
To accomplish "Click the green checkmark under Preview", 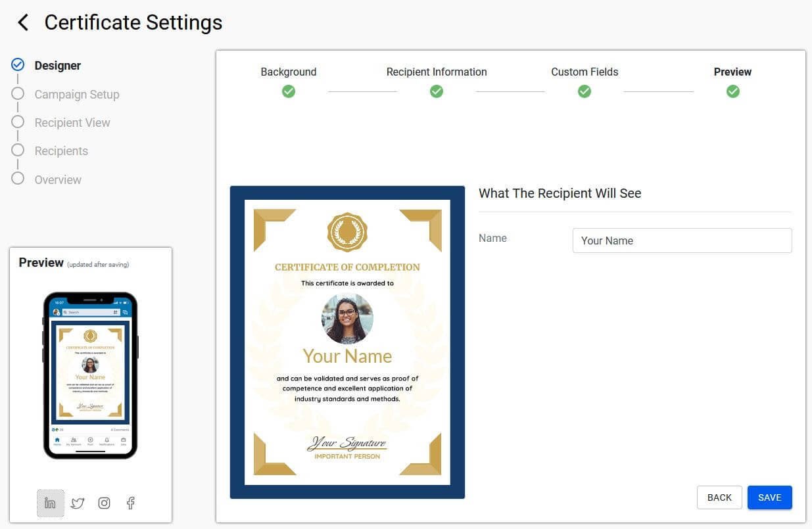I will [x=732, y=91].
